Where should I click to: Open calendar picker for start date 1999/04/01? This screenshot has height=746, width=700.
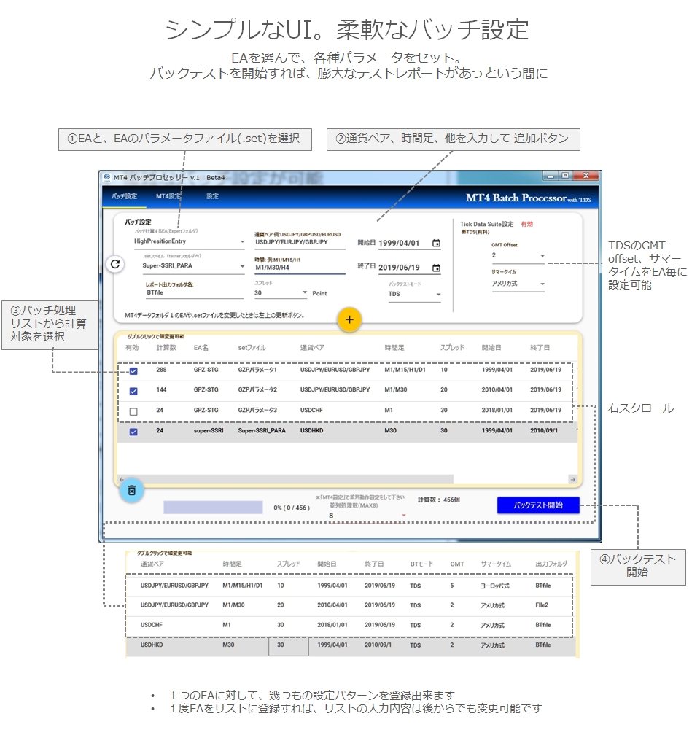tap(436, 243)
